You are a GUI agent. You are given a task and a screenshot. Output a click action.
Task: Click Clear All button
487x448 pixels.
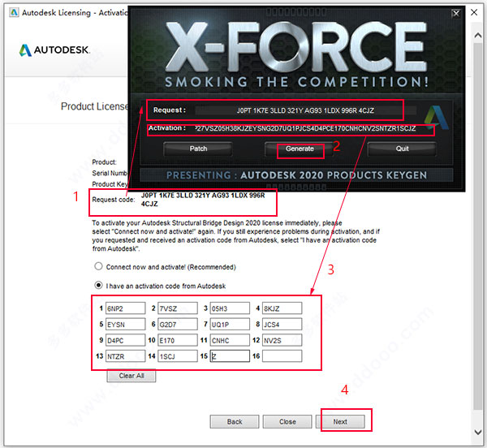coord(131,376)
